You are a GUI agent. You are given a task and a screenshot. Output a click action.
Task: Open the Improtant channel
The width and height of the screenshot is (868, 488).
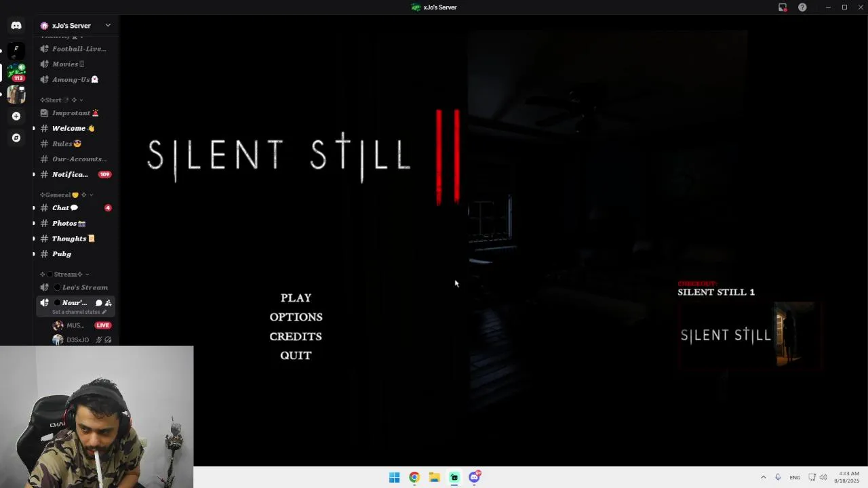[75, 113]
